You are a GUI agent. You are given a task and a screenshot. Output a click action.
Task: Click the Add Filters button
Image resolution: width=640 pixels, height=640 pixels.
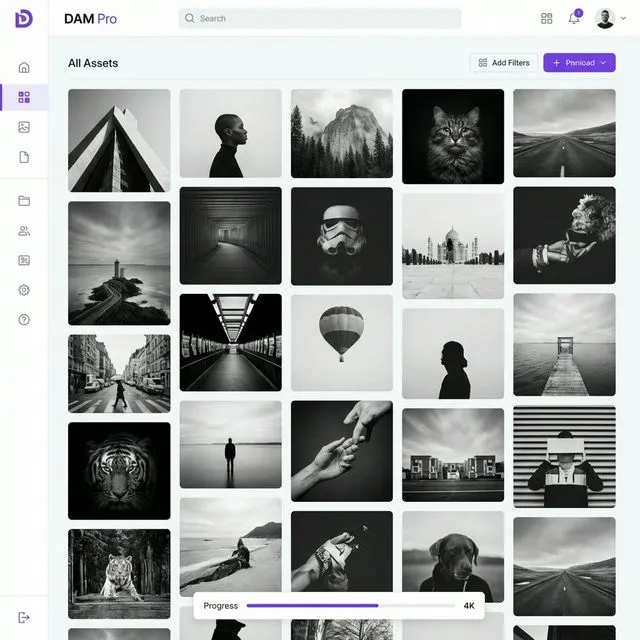(x=504, y=63)
